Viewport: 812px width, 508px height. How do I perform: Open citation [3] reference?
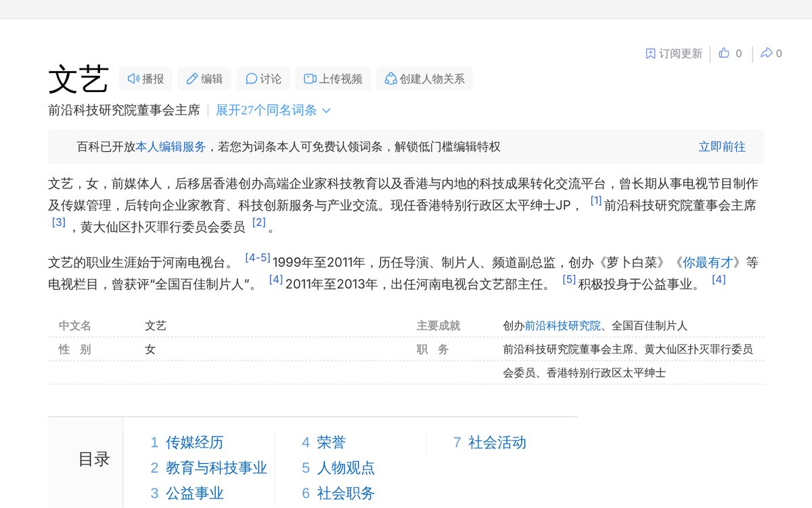tap(59, 222)
